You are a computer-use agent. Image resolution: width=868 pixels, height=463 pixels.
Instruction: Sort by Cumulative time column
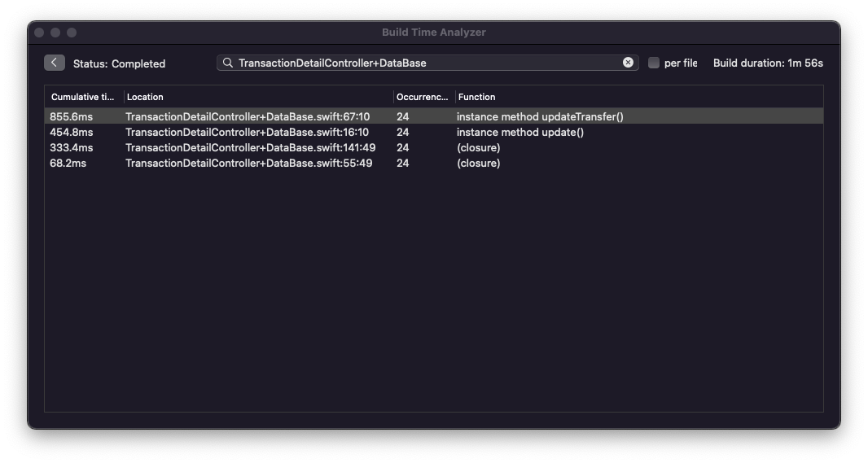[83, 97]
